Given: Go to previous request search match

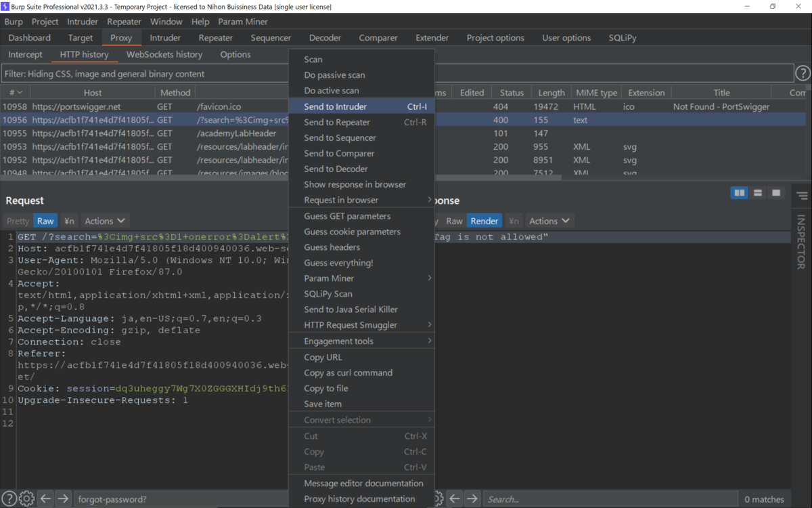Looking at the screenshot, I should [45, 499].
